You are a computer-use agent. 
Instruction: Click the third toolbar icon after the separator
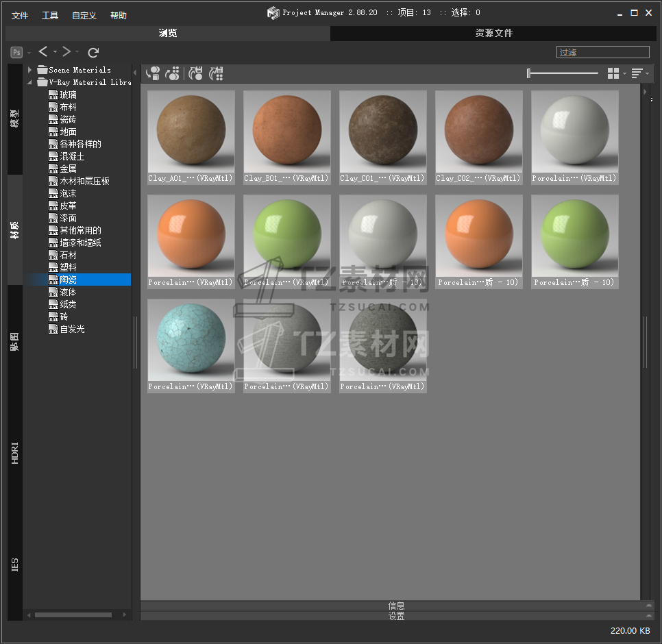tap(196, 73)
